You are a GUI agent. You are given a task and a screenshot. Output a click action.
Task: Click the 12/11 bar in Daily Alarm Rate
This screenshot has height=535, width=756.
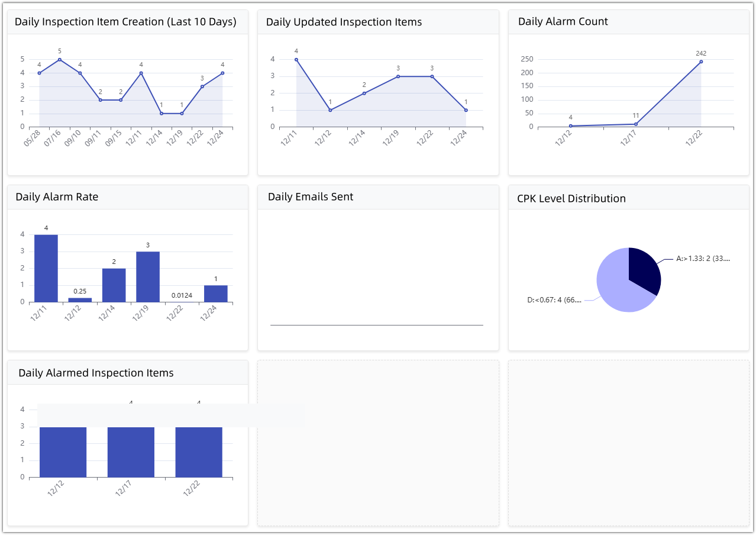click(x=46, y=269)
